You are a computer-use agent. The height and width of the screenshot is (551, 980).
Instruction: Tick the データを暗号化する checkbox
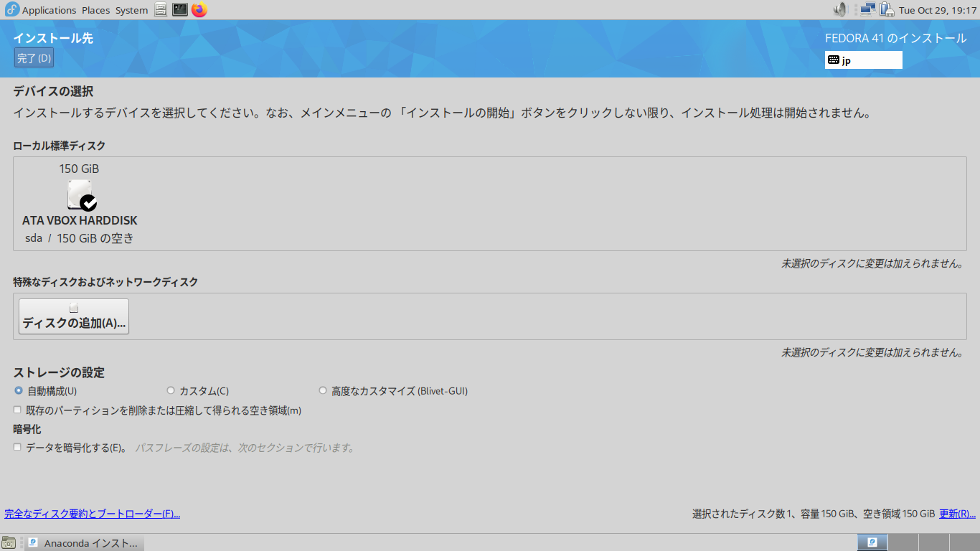(17, 448)
